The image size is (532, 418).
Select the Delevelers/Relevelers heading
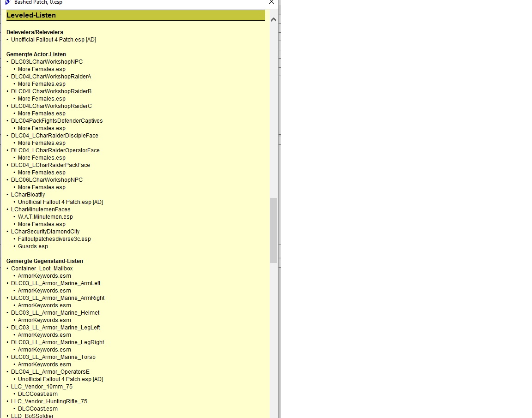click(35, 32)
